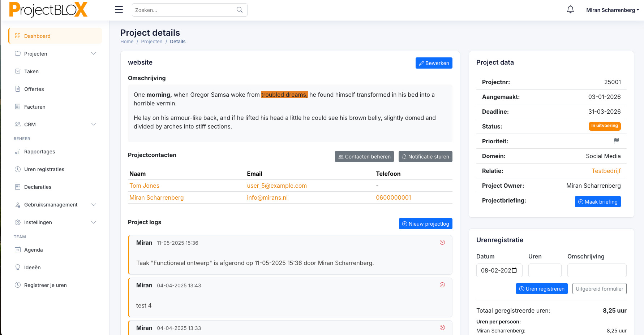
Task: Open the Facturen page
Action: click(x=35, y=107)
